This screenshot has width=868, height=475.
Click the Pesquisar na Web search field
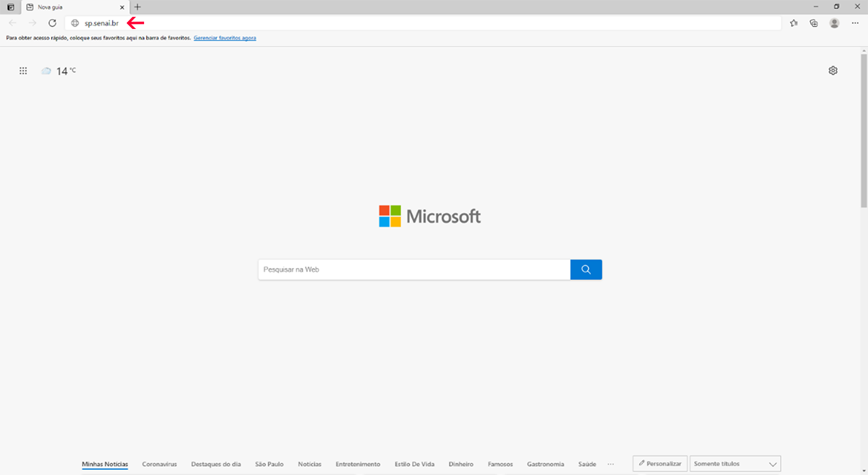click(x=414, y=269)
